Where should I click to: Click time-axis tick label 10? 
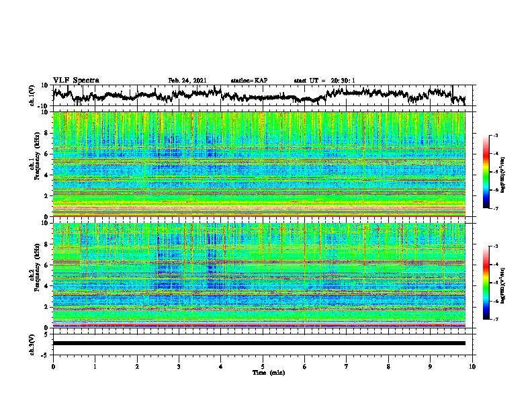472,367
